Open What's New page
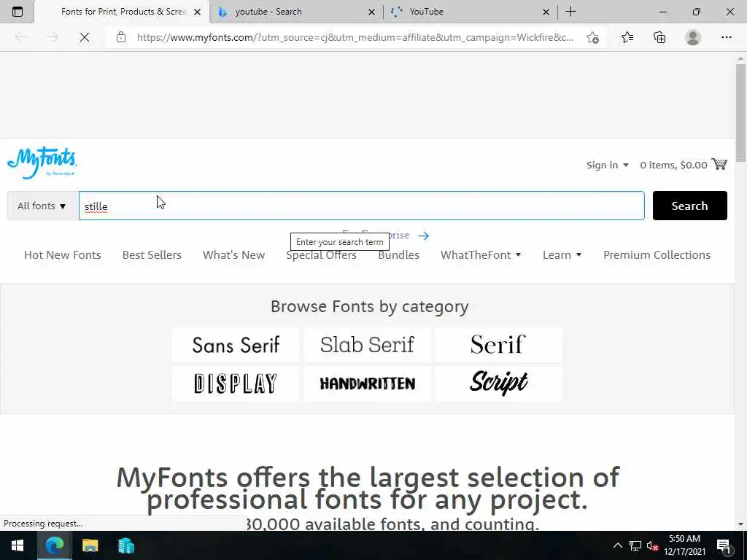The height and width of the screenshot is (560, 747). [x=233, y=254]
